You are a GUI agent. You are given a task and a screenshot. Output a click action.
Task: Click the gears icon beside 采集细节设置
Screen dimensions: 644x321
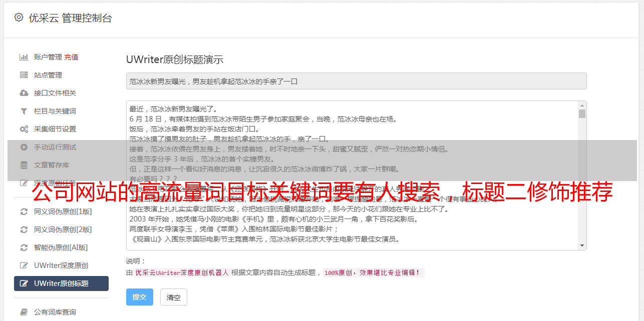click(x=24, y=129)
